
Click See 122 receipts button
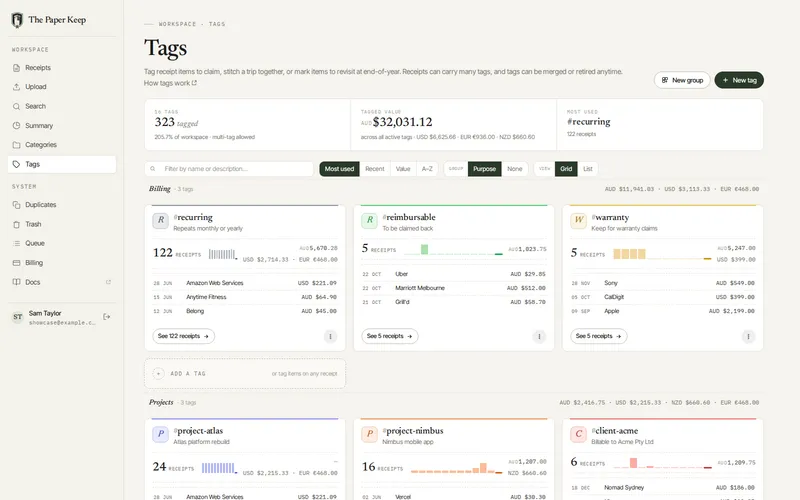tap(184, 336)
